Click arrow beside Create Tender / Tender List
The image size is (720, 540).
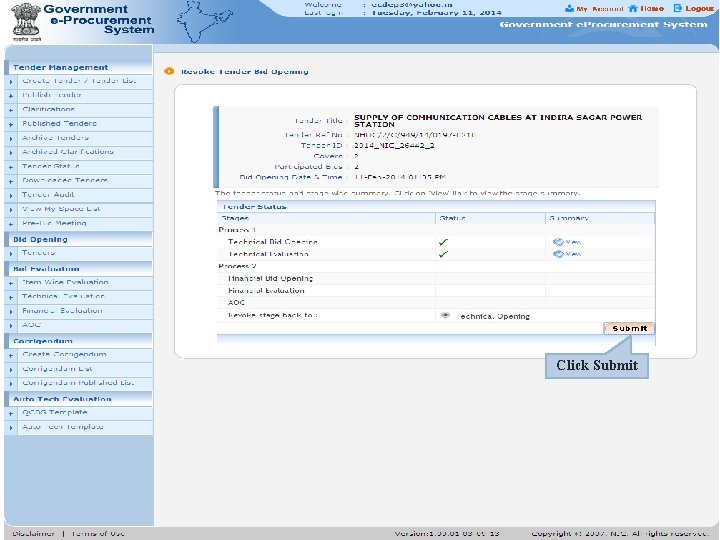pyautogui.click(x=11, y=82)
